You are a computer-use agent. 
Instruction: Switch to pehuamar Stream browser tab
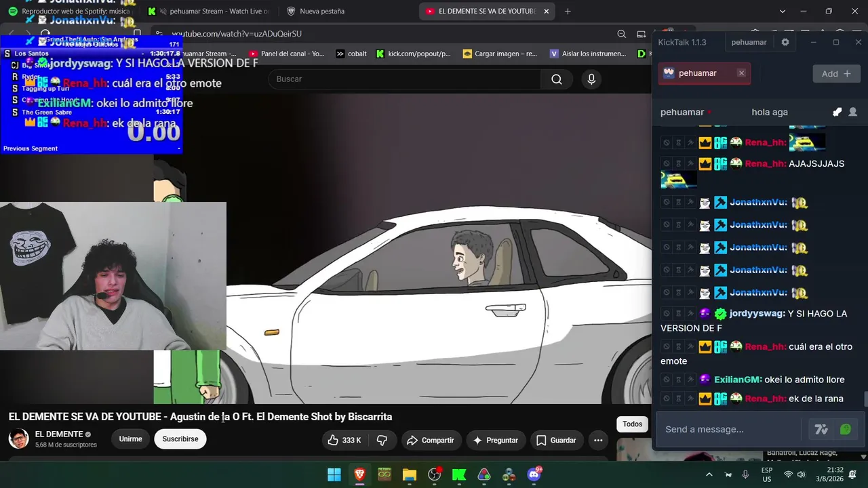[x=209, y=11]
